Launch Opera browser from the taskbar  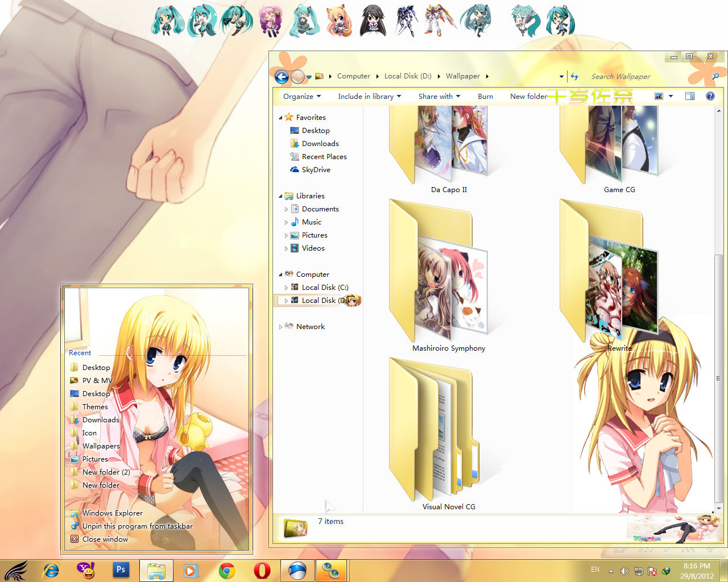(x=262, y=571)
